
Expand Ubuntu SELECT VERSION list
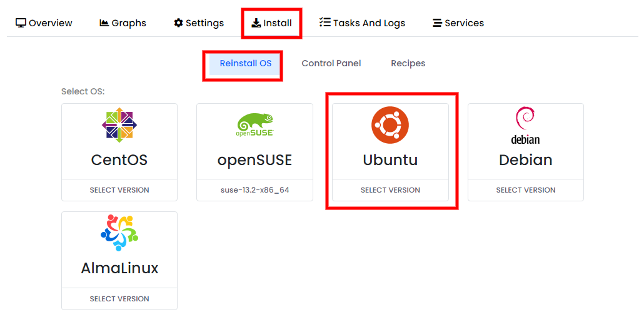390,190
